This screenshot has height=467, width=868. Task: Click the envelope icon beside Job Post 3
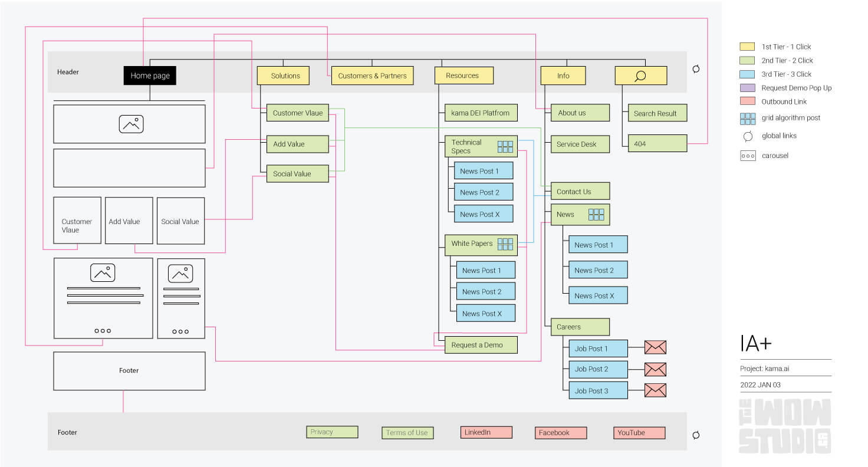(655, 390)
